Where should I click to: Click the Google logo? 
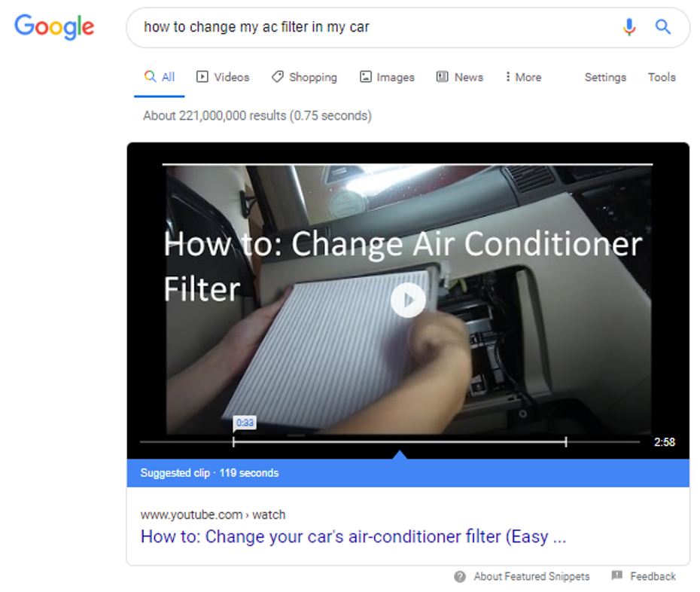(54, 27)
